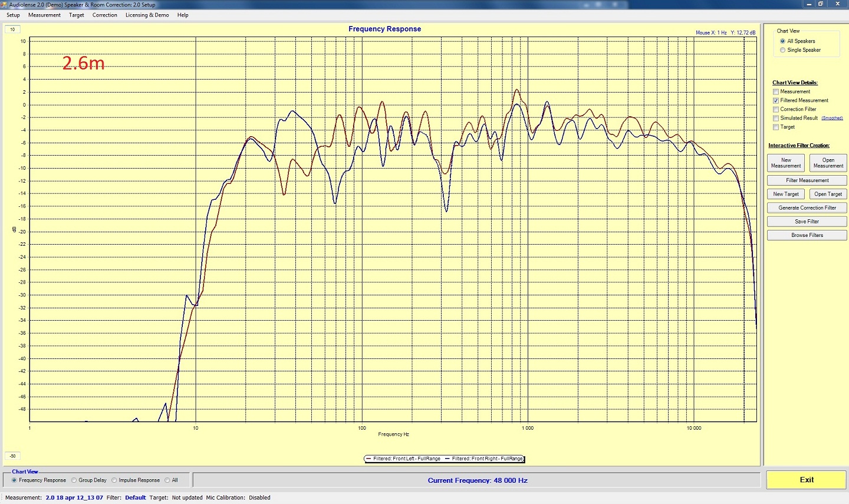Select the Impulse Response chart view
The width and height of the screenshot is (849, 504).
click(114, 480)
